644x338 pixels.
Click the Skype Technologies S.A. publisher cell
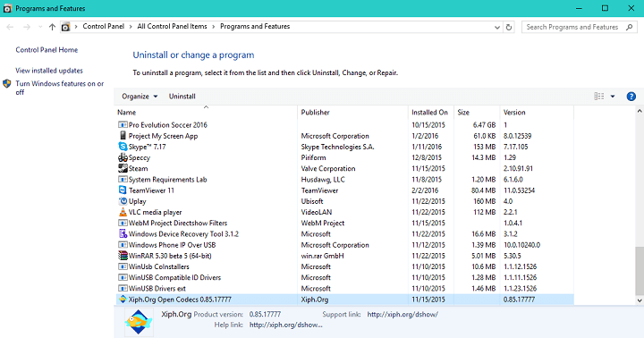pos(337,147)
